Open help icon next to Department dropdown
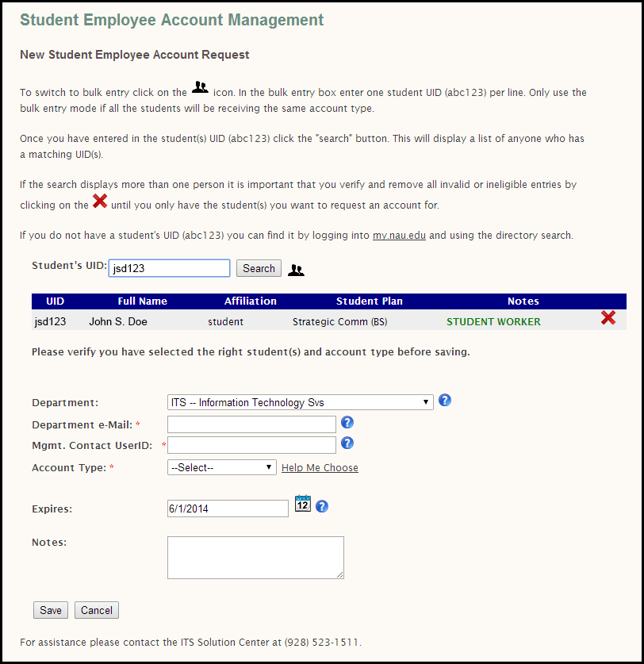This screenshot has height=664, width=644. pos(445,401)
